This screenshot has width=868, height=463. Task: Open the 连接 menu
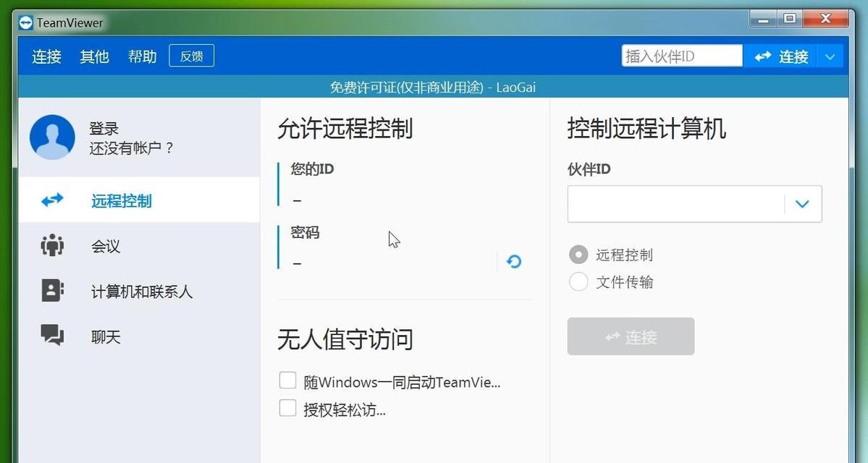(46, 56)
